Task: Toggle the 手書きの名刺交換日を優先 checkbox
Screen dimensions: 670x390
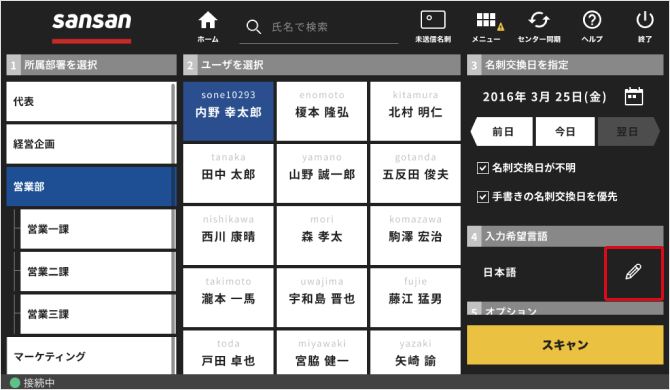Action: pyautogui.click(x=482, y=197)
